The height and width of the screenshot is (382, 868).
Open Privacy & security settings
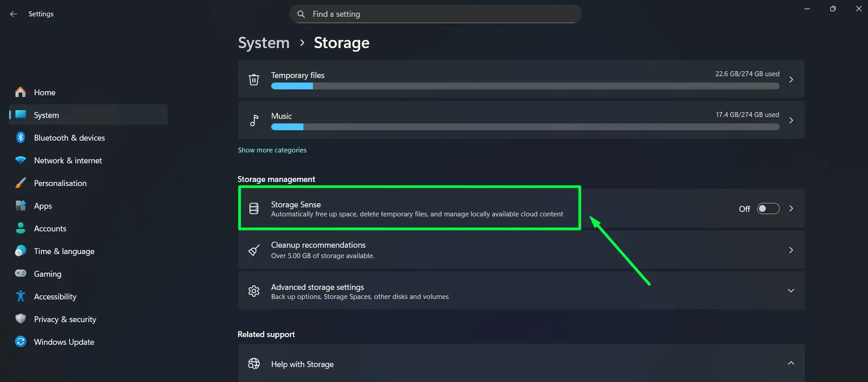pyautogui.click(x=89, y=319)
